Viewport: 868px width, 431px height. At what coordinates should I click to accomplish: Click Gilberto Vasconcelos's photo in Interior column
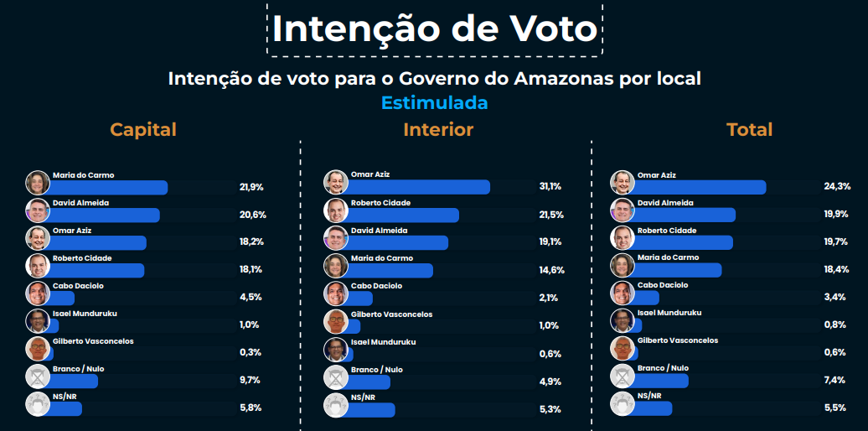(335, 321)
